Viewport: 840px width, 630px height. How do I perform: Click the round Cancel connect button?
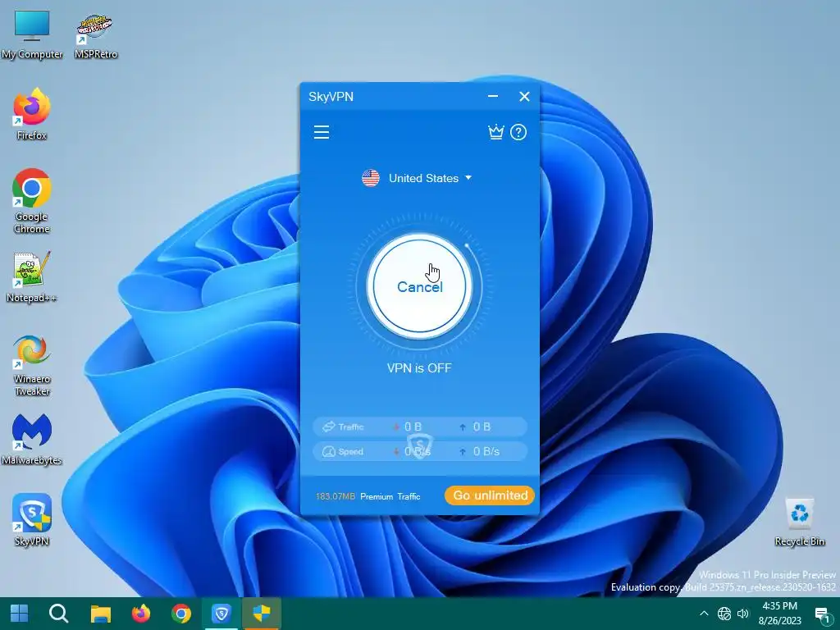(x=419, y=286)
